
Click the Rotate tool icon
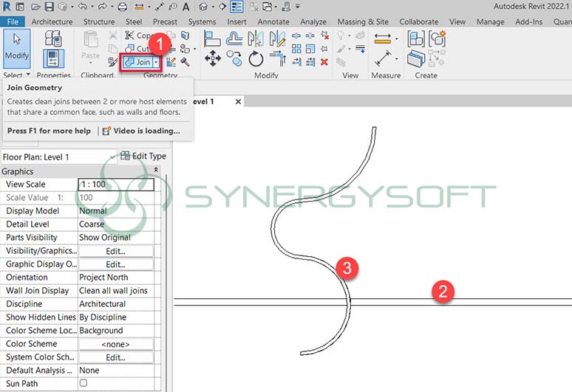[256, 59]
